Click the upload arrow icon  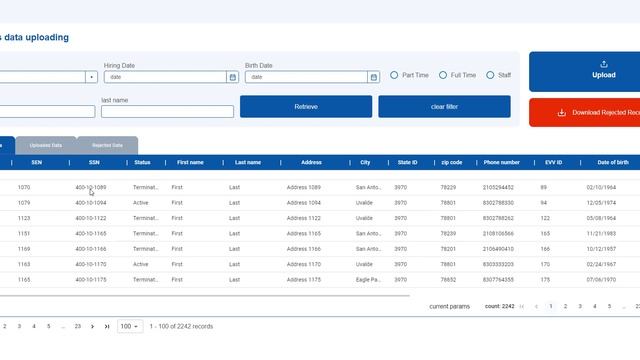click(x=604, y=64)
